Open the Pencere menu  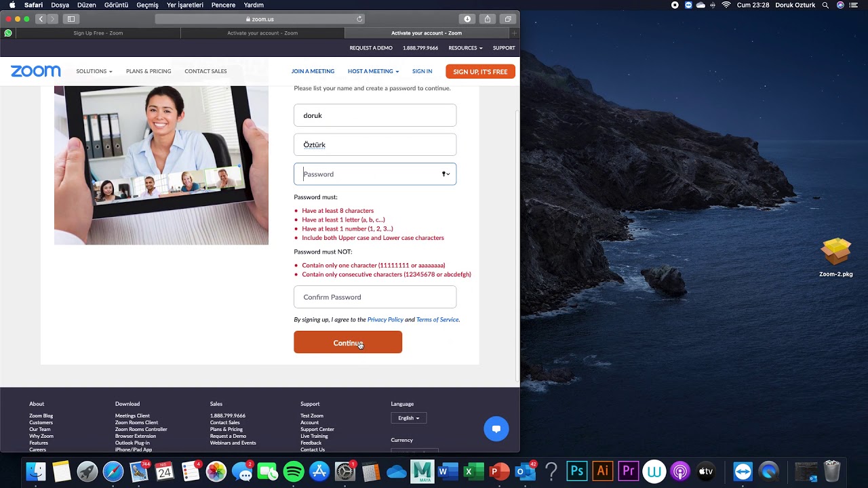[x=224, y=5]
